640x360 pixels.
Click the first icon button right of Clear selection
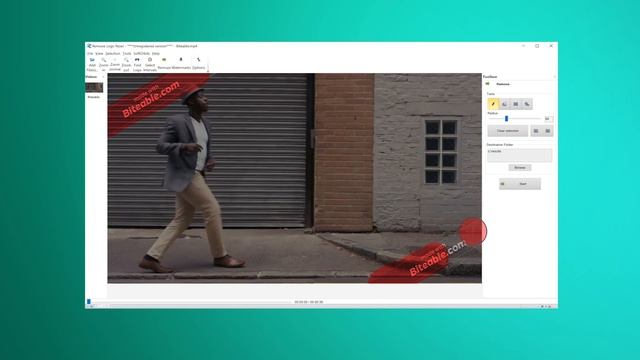click(536, 131)
